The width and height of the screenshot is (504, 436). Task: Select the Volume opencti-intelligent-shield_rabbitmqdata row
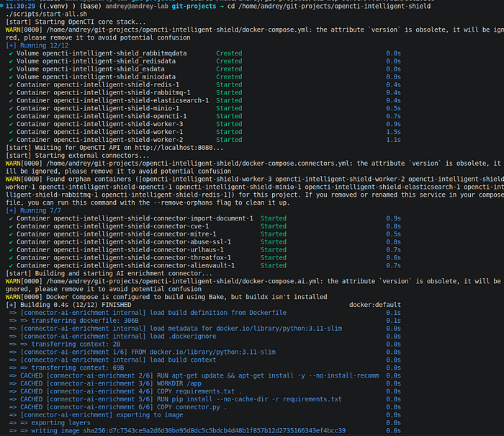tap(204, 53)
